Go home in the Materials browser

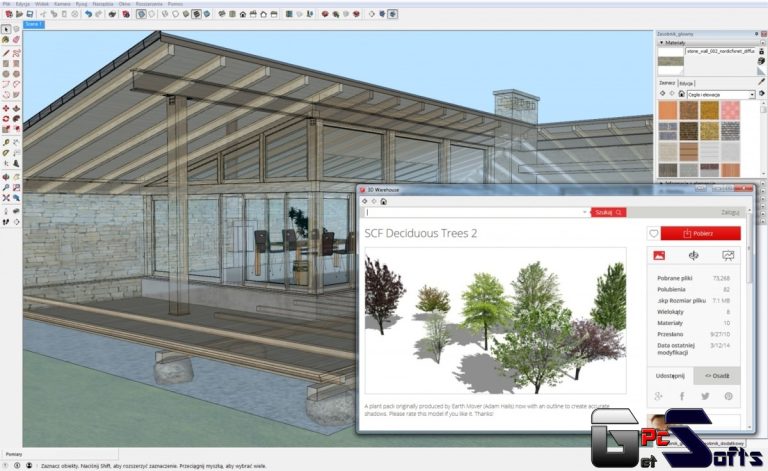[681, 94]
